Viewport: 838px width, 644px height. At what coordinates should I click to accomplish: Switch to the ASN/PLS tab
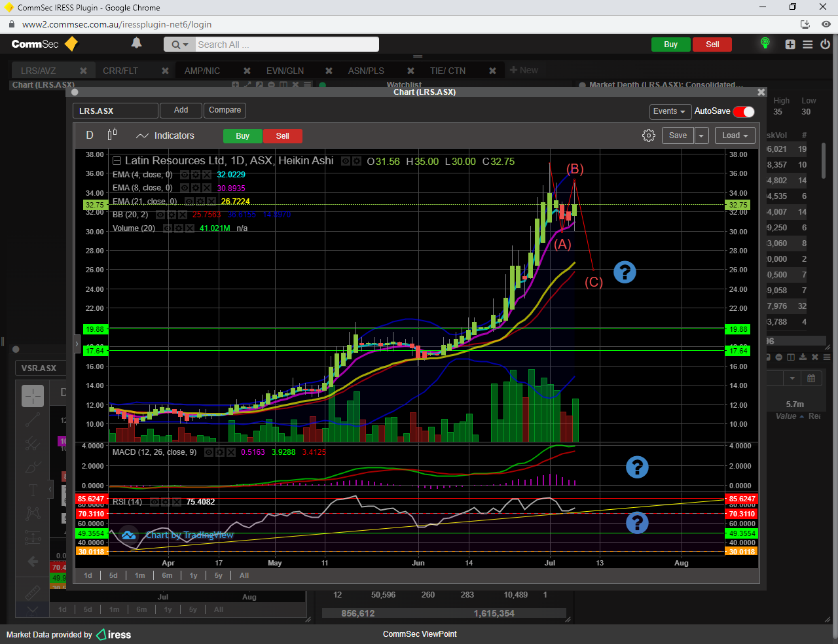(x=366, y=71)
